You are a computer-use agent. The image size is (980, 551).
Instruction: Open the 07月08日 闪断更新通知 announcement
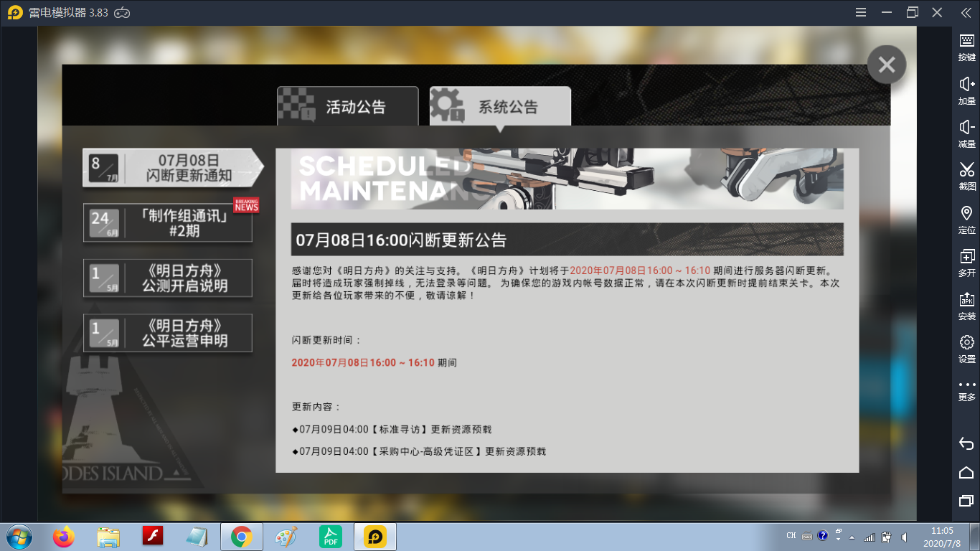(x=173, y=167)
